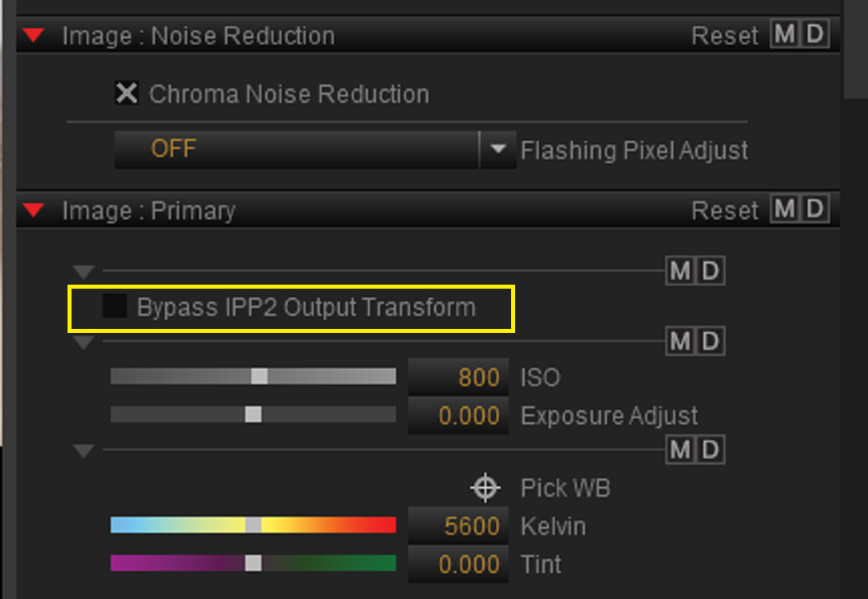Open the Flashing Pixel Adjust dropdown
The width and height of the screenshot is (868, 599).
tap(497, 150)
